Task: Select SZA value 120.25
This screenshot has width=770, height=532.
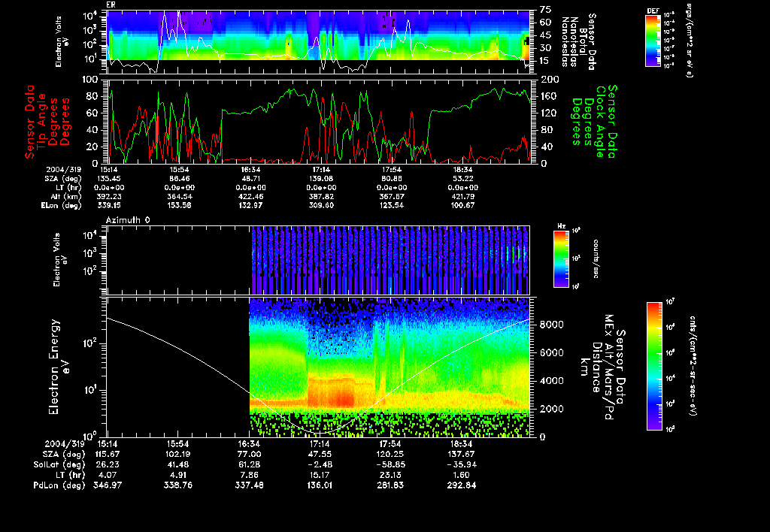Action: coord(390,454)
